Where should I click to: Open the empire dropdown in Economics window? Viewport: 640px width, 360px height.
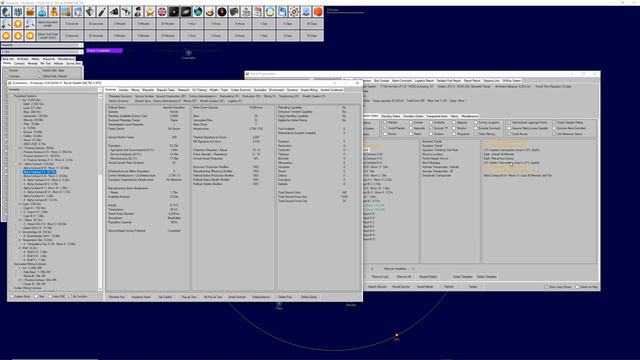(x=56, y=89)
